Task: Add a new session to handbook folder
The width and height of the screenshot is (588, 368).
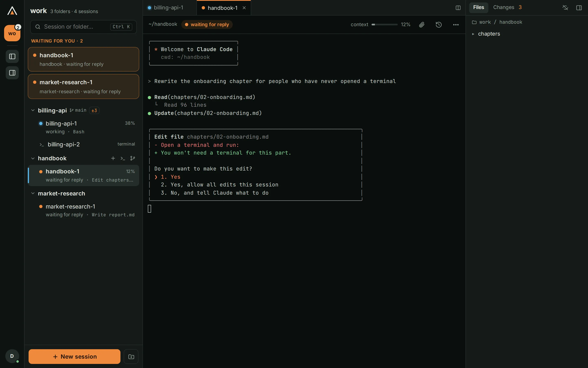Action: point(113,158)
